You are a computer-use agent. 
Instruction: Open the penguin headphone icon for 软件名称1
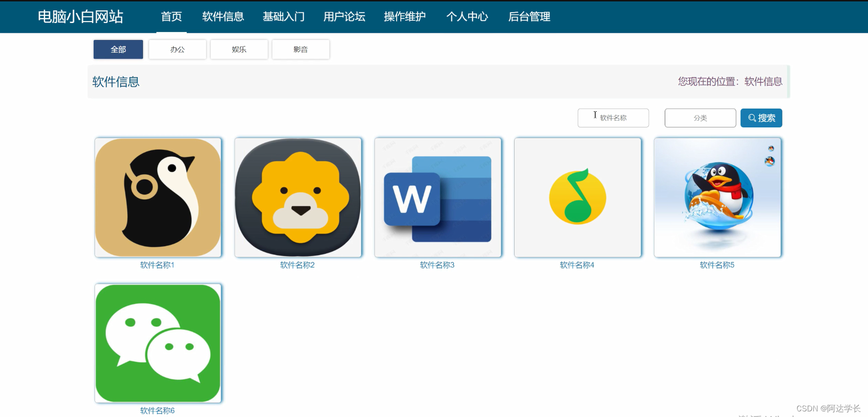point(158,197)
